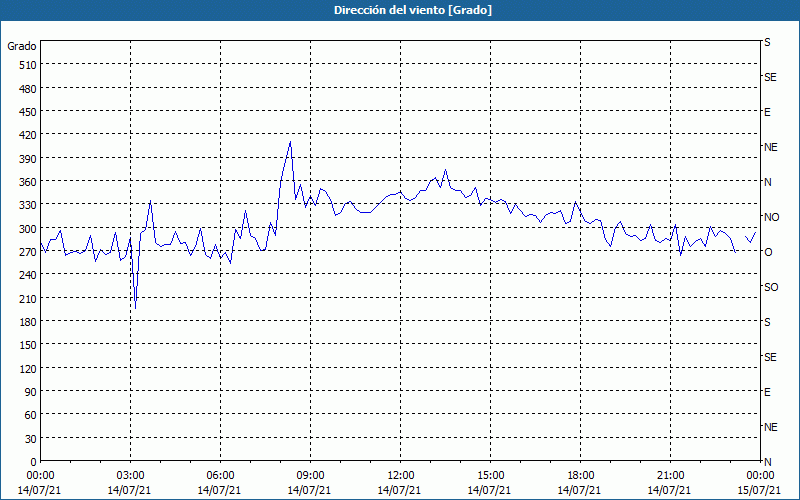The image size is (800, 500).
Task: Click the 21:00 time axis label
Action: [x=670, y=476]
